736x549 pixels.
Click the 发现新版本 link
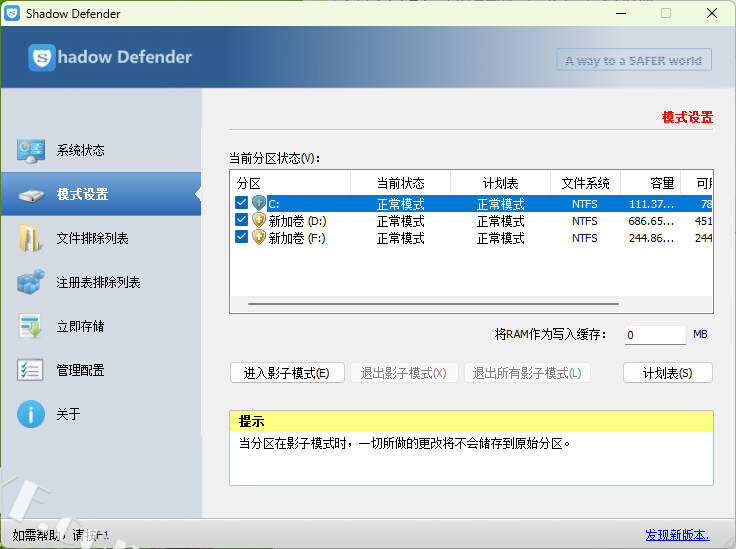[677, 535]
